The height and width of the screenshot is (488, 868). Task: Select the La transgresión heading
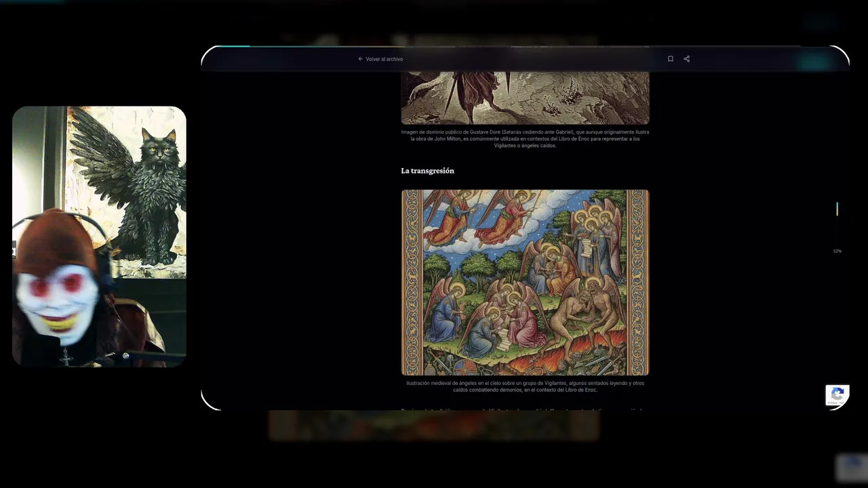coord(427,171)
